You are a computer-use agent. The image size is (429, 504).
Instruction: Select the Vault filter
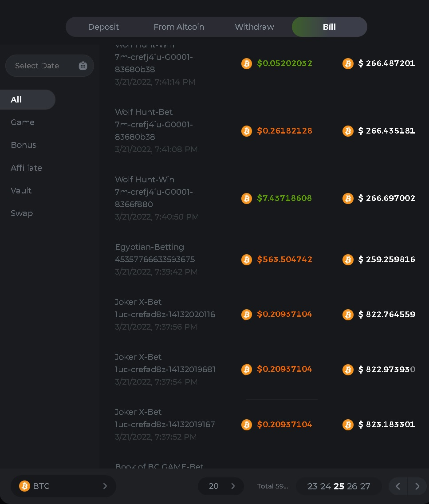pos(21,191)
